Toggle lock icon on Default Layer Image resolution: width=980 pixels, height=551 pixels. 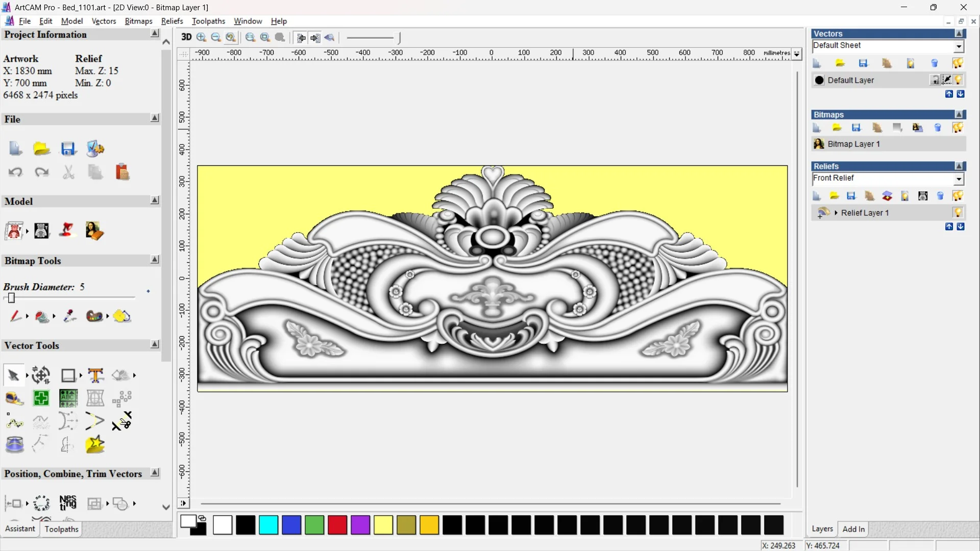coord(935,80)
